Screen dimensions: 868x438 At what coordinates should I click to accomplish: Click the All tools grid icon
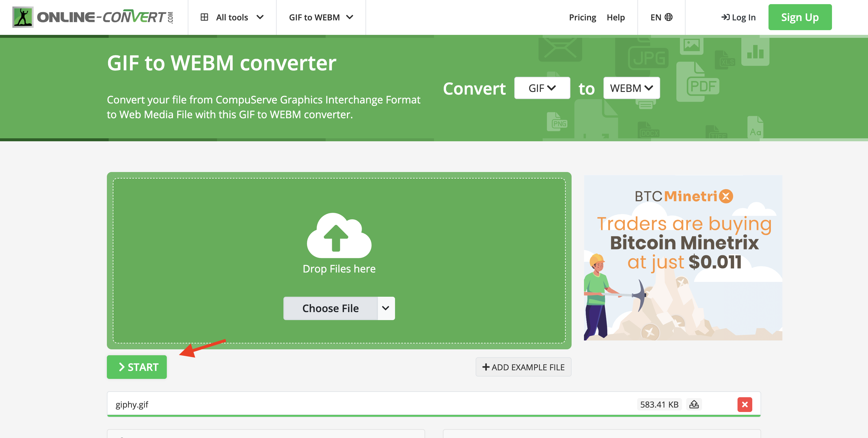[204, 17]
